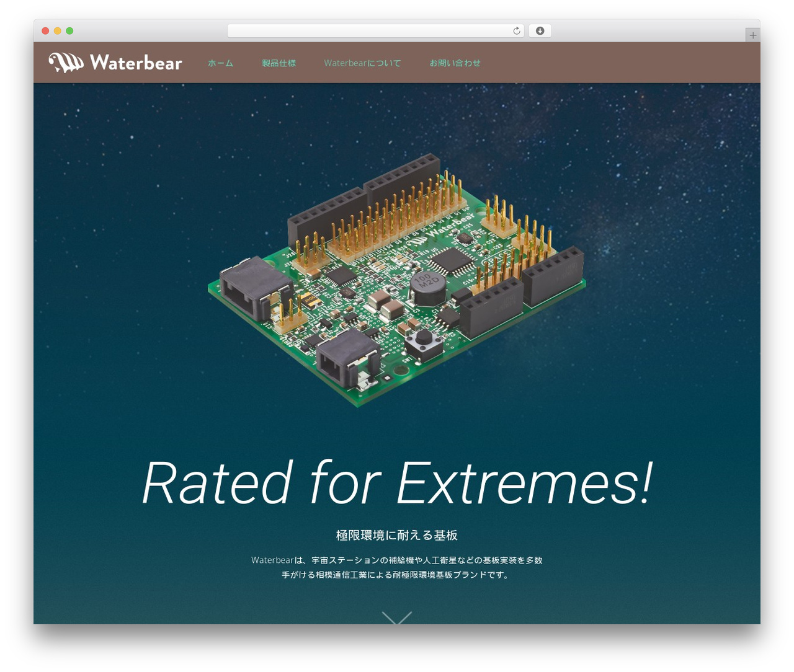Click the 'Rated for Extremes!' headline
The image size is (794, 672).
(397, 483)
